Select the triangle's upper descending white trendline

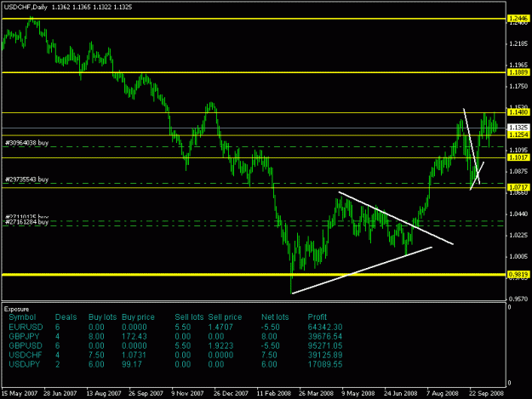(396, 218)
